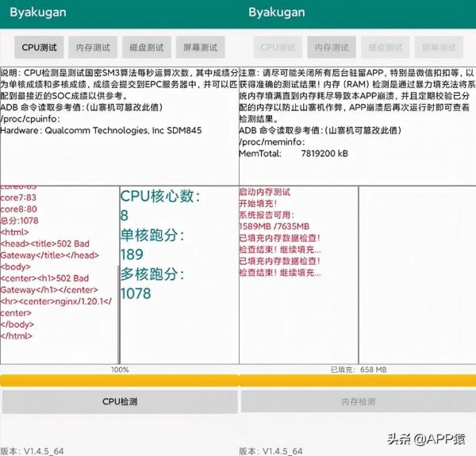Click the multi-core score 1078 in teal
The width and height of the screenshot is (476, 456).
click(136, 293)
